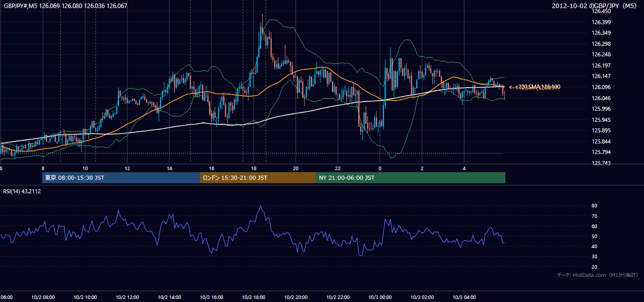Click the 10/2 22:00 date label
This screenshot has height=302, width=644.
pyautogui.click(x=338, y=297)
